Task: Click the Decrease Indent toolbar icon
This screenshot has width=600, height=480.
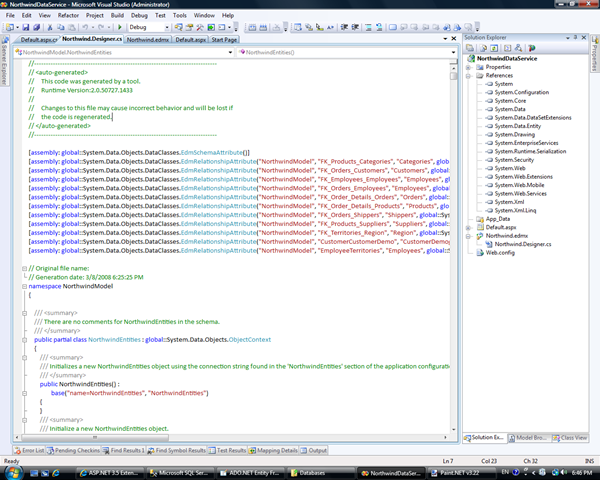Action: point(344,27)
